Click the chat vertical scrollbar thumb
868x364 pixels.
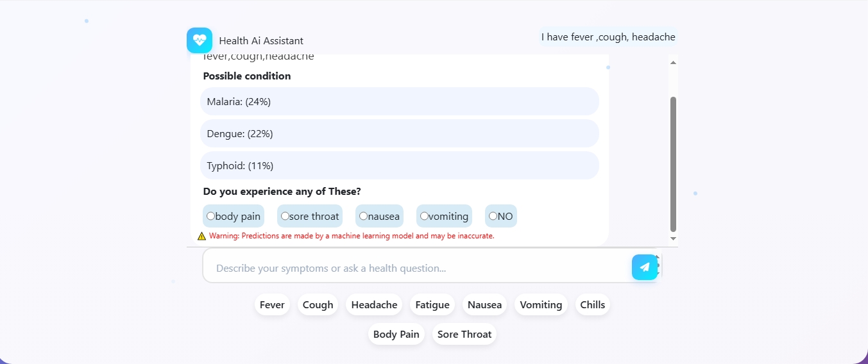(x=673, y=163)
